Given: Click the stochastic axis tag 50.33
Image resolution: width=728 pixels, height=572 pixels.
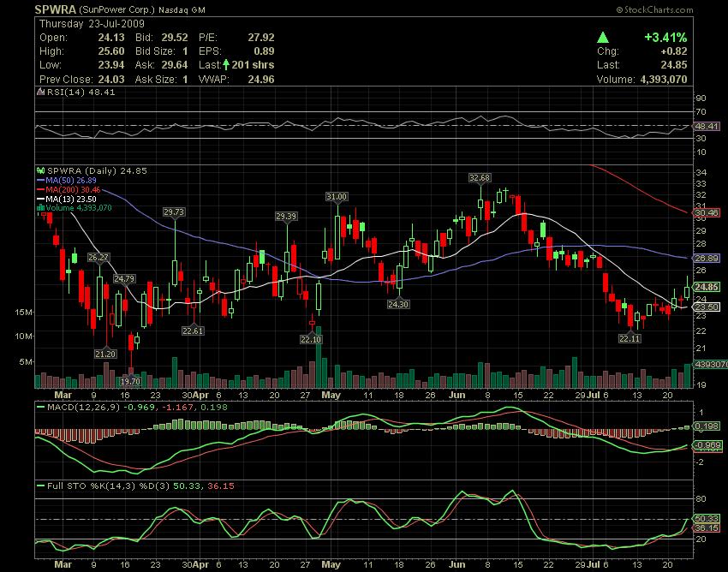Looking at the screenshot, I should (707, 519).
